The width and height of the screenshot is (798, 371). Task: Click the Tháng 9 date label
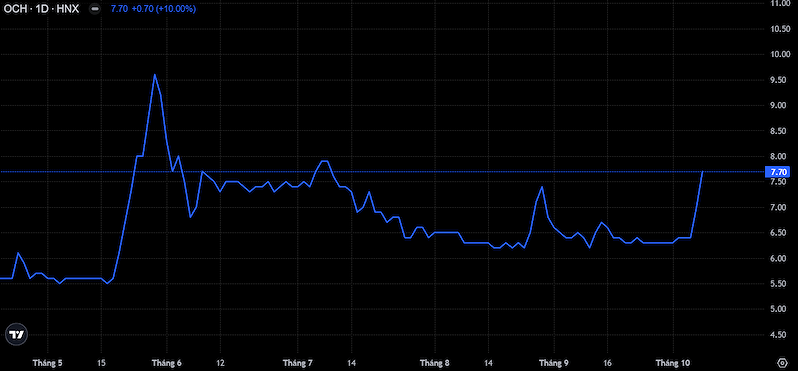pos(554,363)
